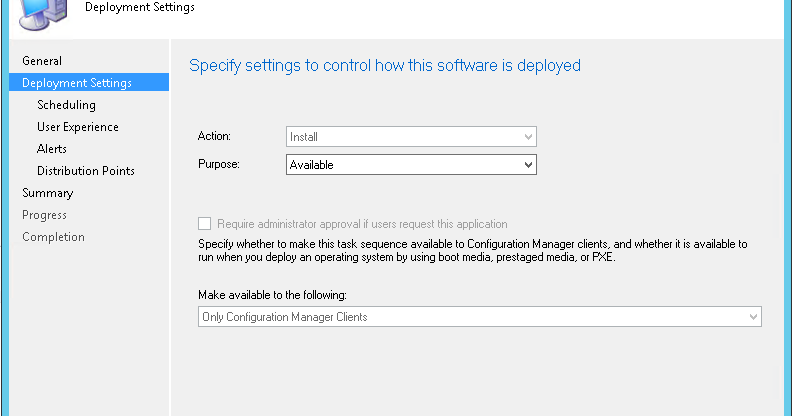Jump to the Summary page
Viewport: 792px width, 416px height.
(x=48, y=193)
